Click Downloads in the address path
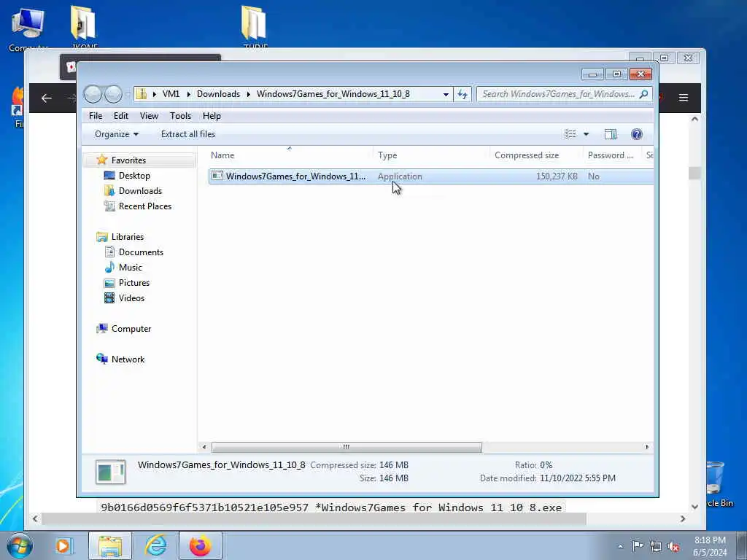Image resolution: width=747 pixels, height=560 pixels. pyautogui.click(x=218, y=94)
